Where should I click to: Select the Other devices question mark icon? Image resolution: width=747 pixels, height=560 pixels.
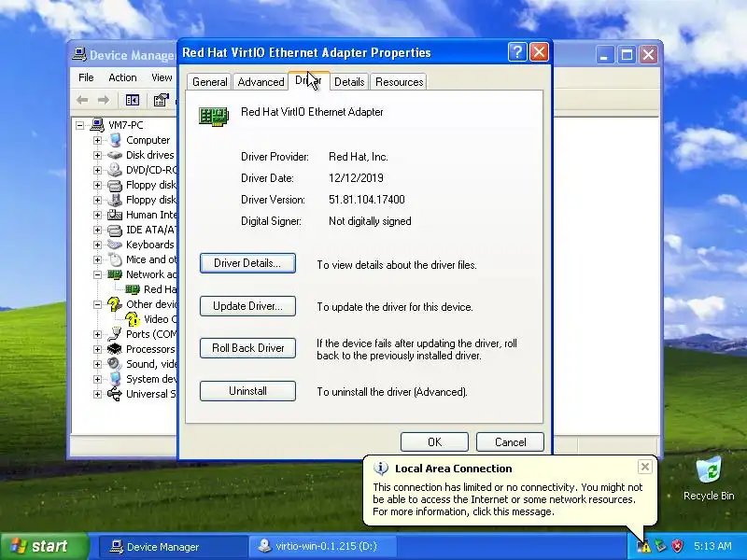point(115,304)
